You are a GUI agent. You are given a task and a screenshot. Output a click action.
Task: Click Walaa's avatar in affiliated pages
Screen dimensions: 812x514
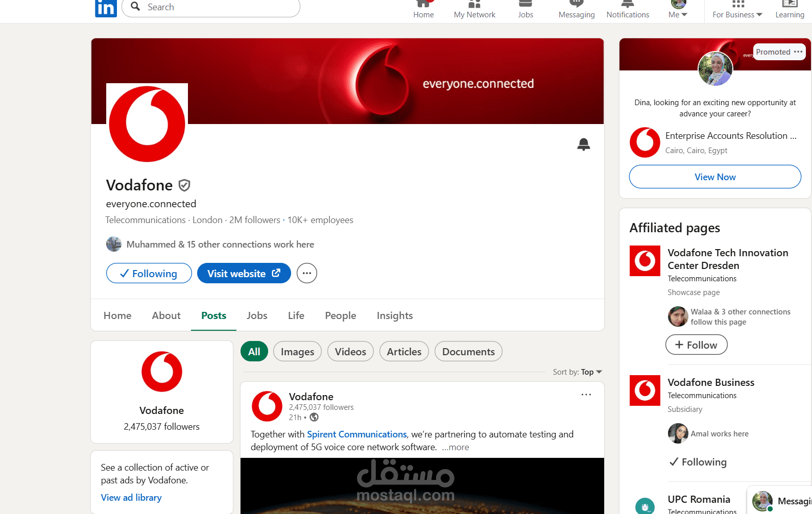pyautogui.click(x=678, y=316)
